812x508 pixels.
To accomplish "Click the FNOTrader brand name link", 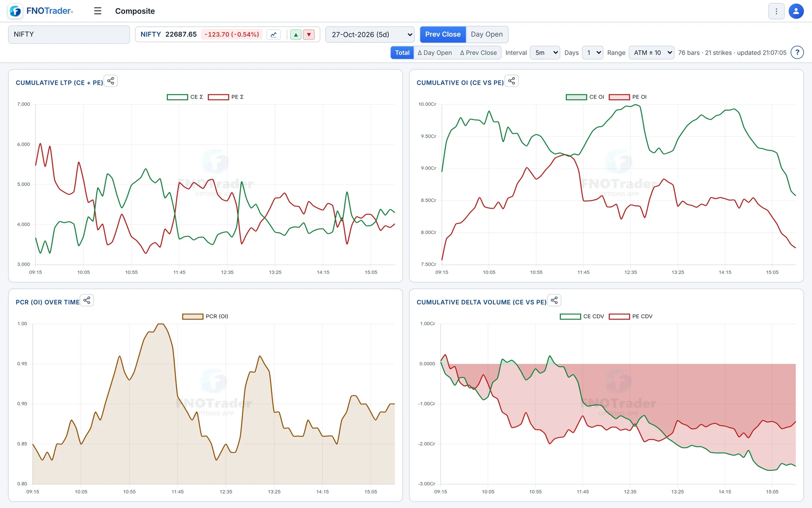I will click(x=49, y=11).
